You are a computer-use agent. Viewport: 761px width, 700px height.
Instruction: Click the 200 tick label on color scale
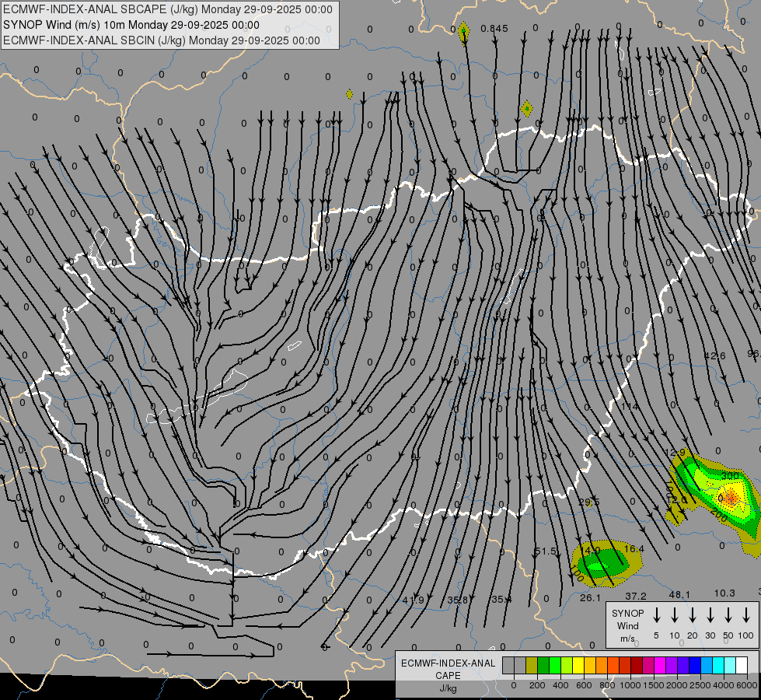[537, 685]
